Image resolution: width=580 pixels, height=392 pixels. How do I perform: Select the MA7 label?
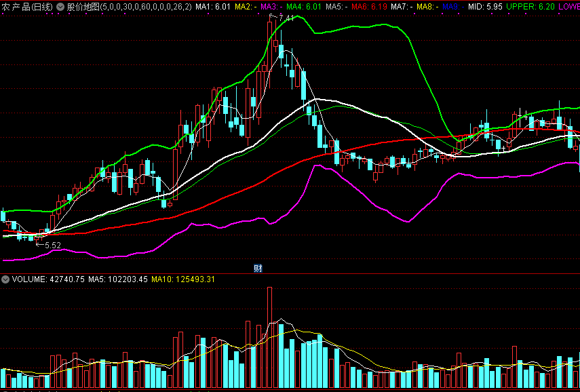402,7
